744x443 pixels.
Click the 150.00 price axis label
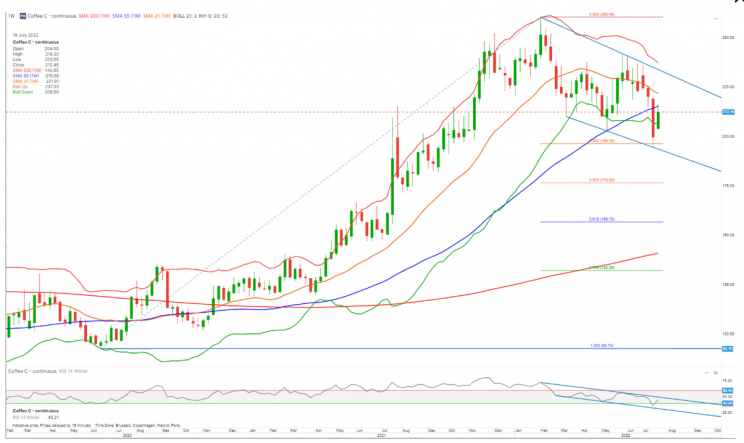(728, 235)
